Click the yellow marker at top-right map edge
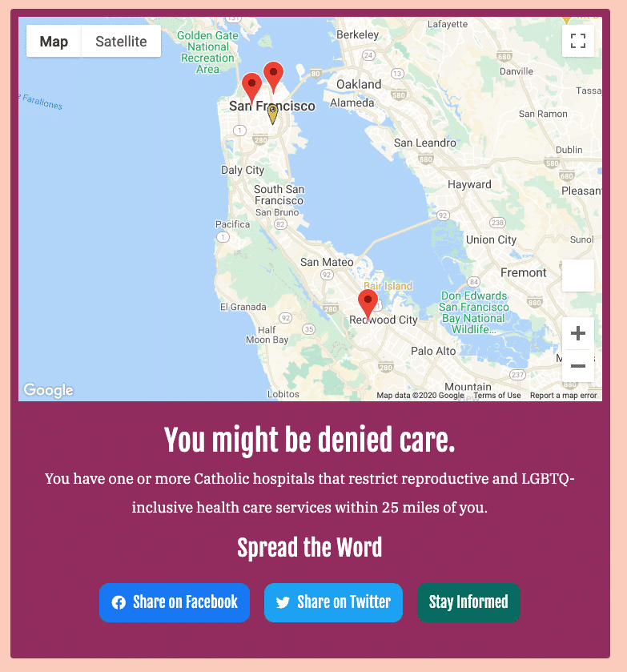This screenshot has height=672, width=627. point(566,20)
